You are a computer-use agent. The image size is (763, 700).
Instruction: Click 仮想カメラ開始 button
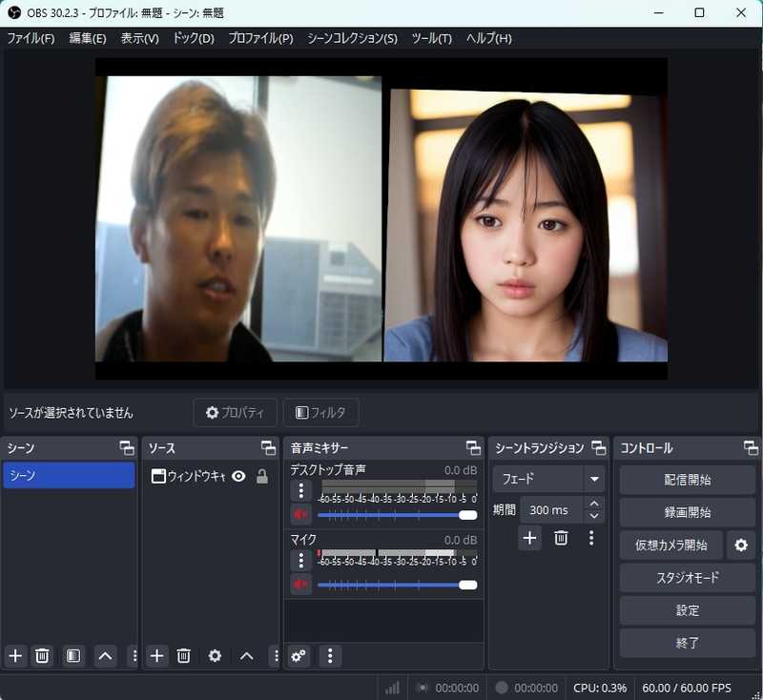point(671,545)
